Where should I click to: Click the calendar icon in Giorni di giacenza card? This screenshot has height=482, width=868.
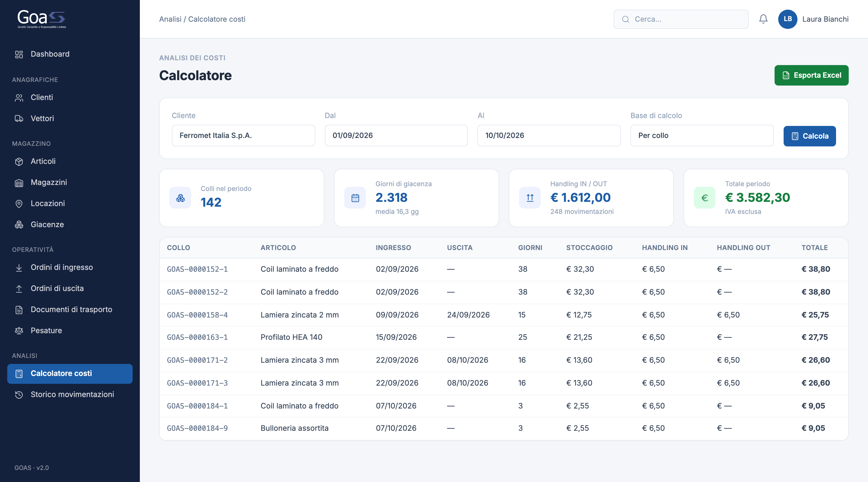355,198
